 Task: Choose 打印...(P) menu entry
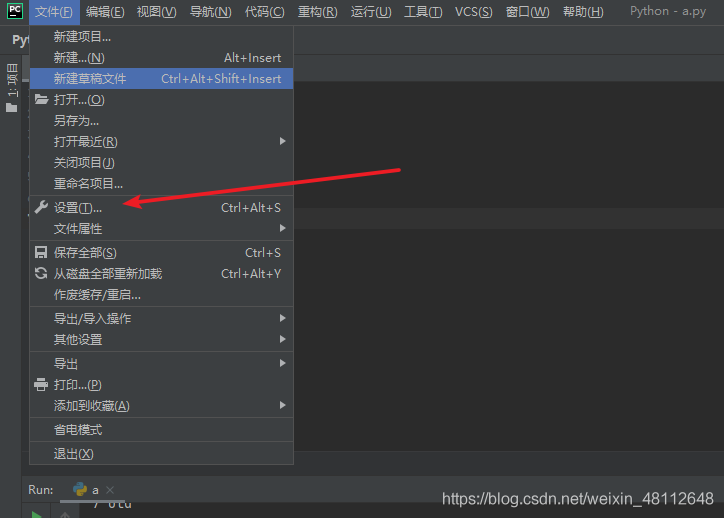(162, 385)
